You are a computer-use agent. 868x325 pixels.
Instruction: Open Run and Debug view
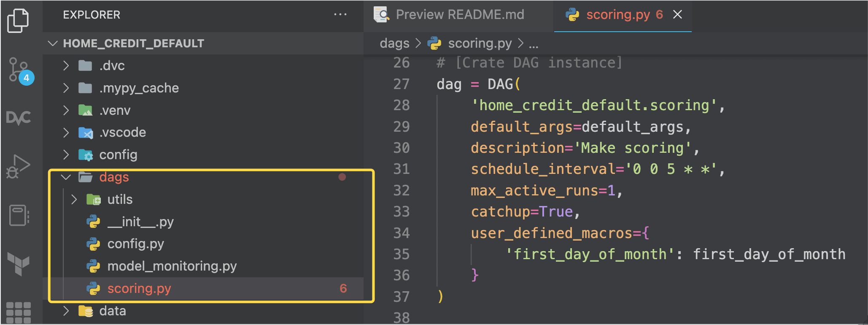click(18, 166)
